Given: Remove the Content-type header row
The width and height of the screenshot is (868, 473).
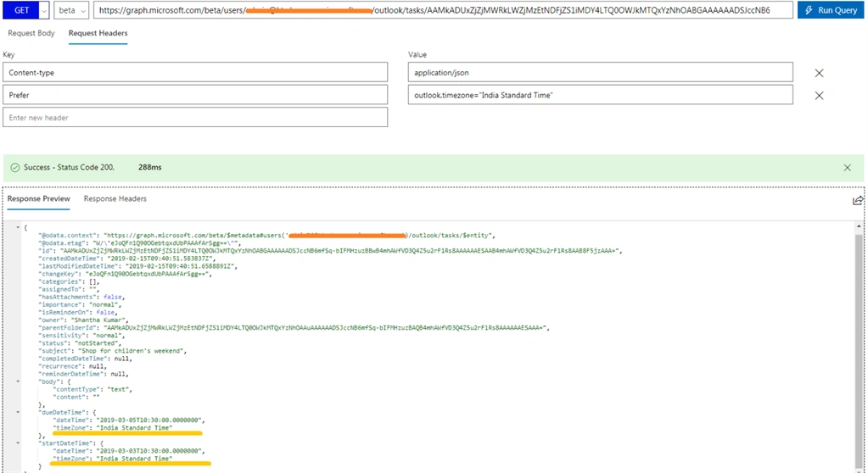Looking at the screenshot, I should [x=820, y=73].
